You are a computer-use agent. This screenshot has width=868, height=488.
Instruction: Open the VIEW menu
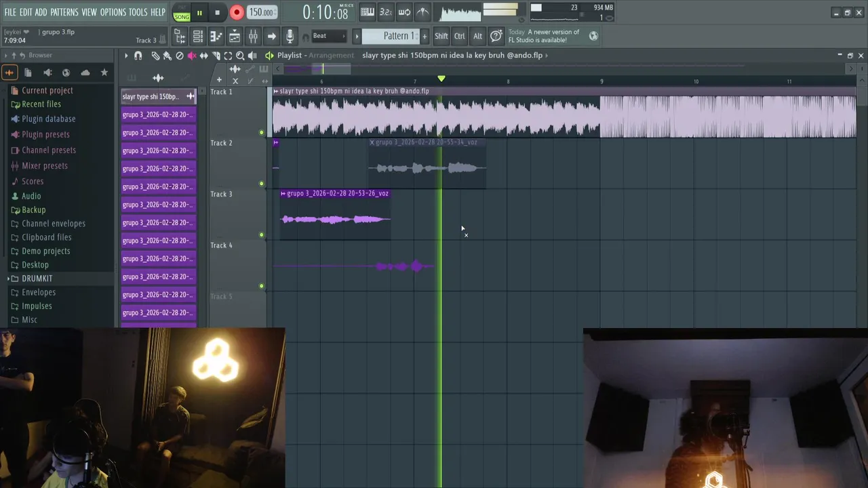coord(90,12)
